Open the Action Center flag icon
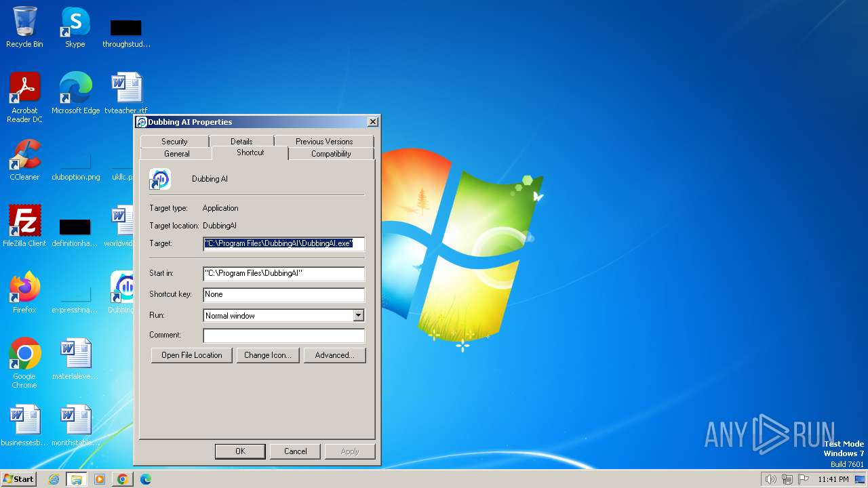 pyautogui.click(x=804, y=479)
